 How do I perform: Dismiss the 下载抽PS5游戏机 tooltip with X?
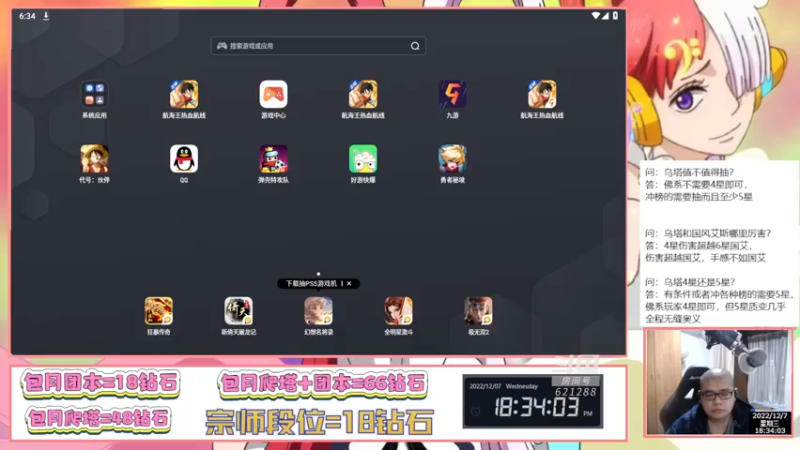349,284
